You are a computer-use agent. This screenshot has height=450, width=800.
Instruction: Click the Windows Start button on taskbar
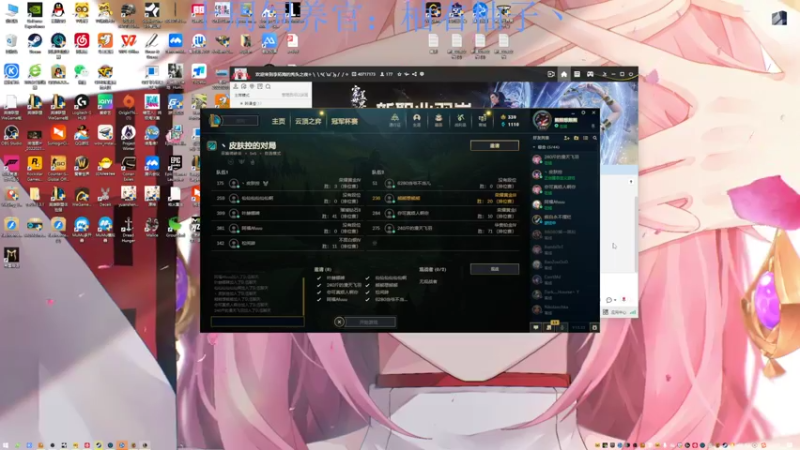click(6, 445)
